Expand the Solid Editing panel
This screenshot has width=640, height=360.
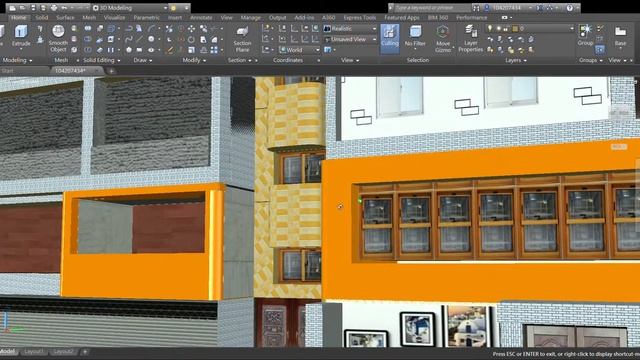click(x=102, y=60)
